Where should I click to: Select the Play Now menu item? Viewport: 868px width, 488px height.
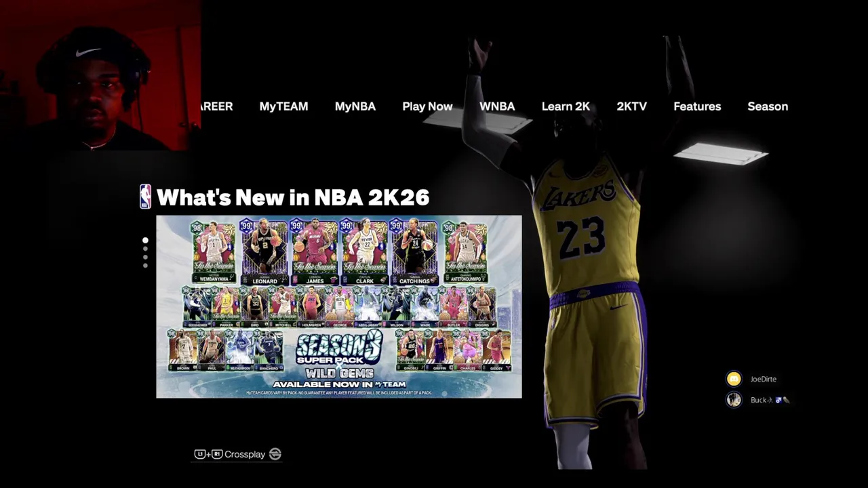point(427,106)
